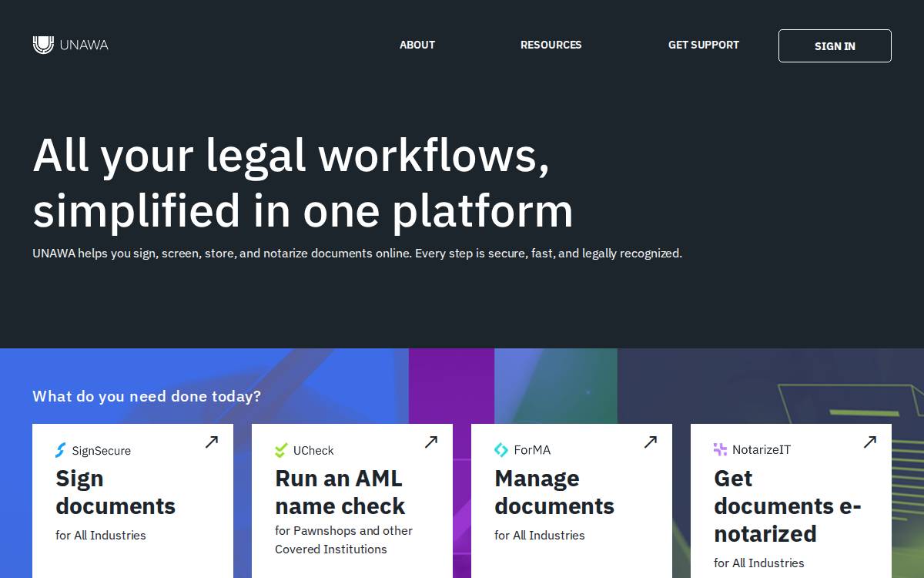924x578 pixels.
Task: Open the arrow on the ForMA card
Action: pyautogui.click(x=650, y=442)
